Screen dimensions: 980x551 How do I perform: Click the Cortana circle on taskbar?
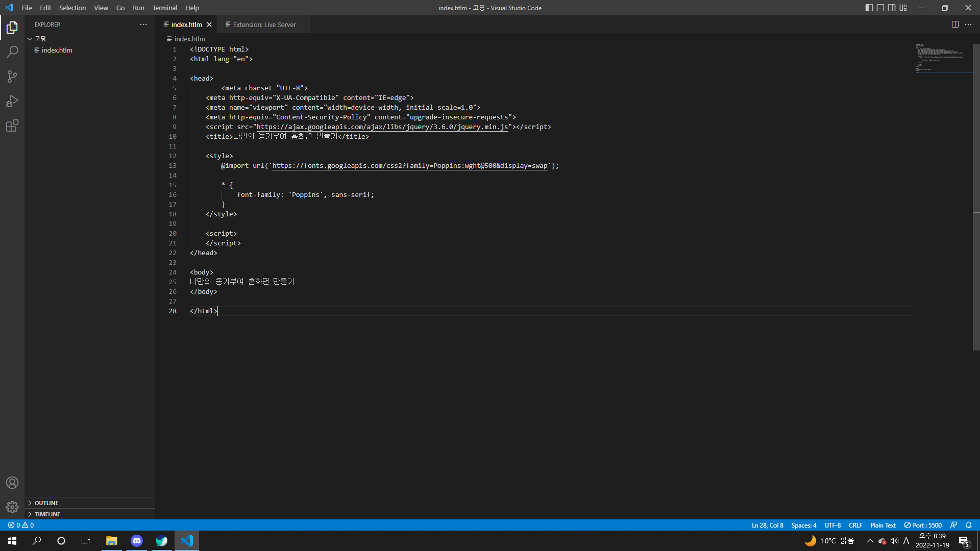point(61,541)
